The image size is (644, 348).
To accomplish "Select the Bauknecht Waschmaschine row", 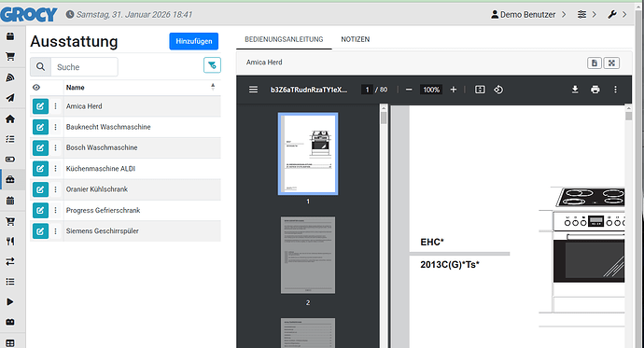I will [x=125, y=127].
